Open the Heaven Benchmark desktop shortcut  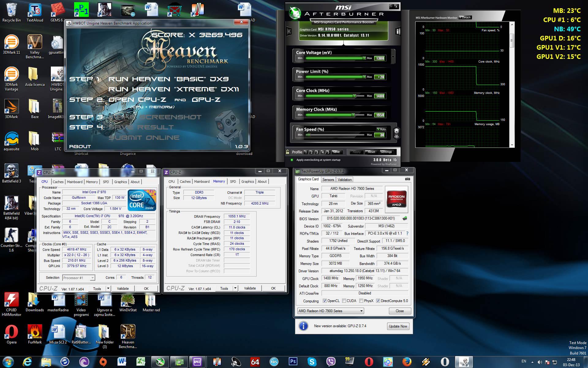pos(128,336)
